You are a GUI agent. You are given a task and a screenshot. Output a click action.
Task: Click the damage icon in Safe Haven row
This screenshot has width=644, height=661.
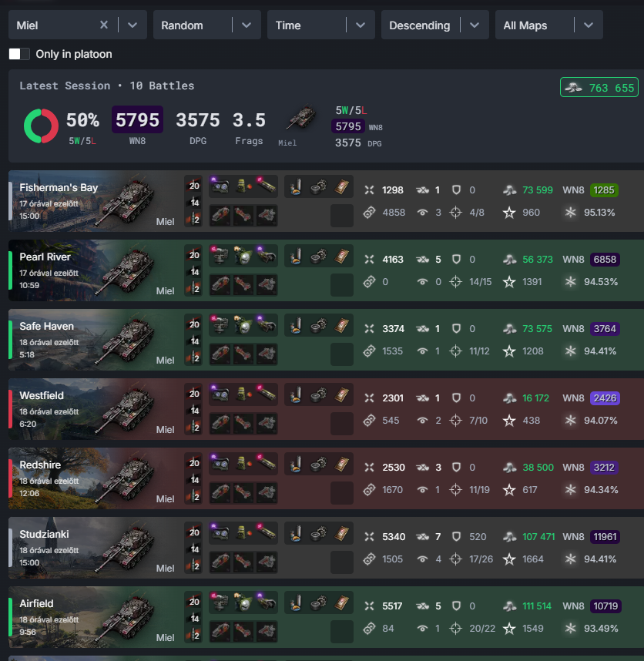(x=369, y=329)
